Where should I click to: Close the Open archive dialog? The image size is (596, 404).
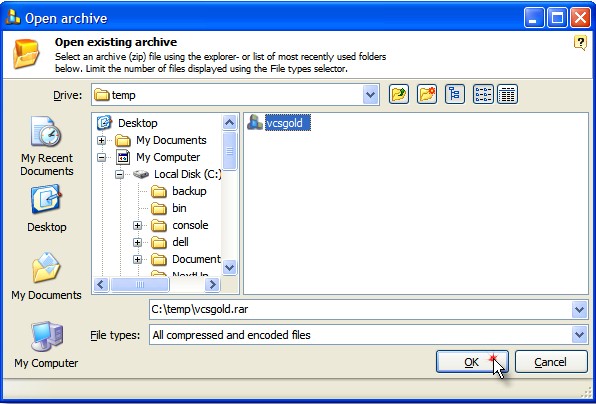tap(580, 18)
